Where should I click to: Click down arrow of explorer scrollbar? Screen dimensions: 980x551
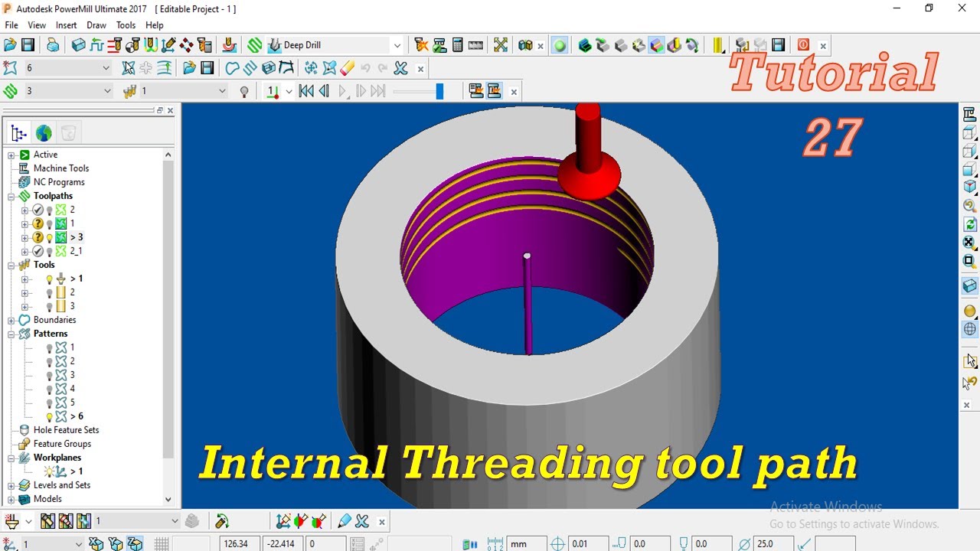pyautogui.click(x=168, y=499)
